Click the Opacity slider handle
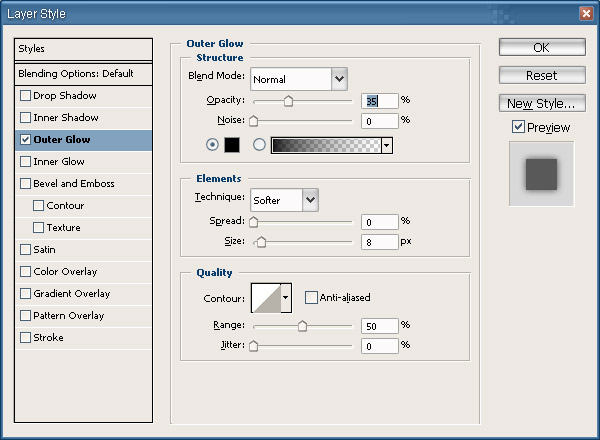Image resolution: width=600 pixels, height=440 pixels. (288, 100)
